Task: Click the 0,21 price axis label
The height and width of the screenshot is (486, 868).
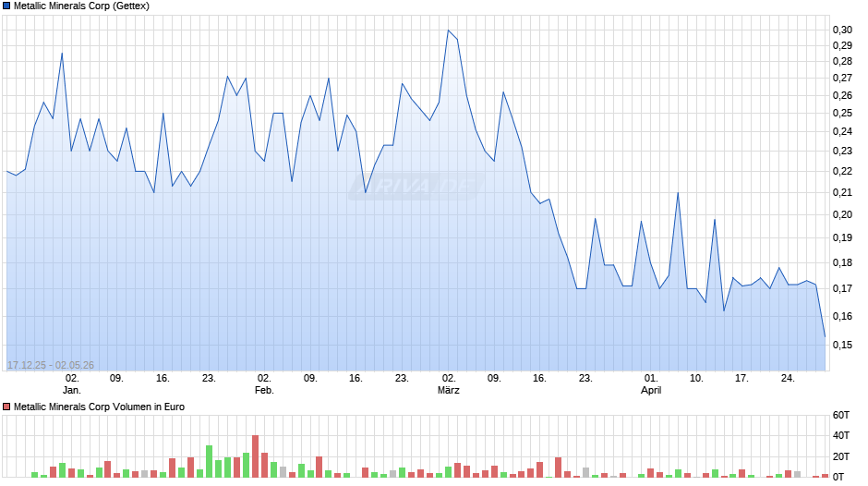Action: [x=842, y=192]
